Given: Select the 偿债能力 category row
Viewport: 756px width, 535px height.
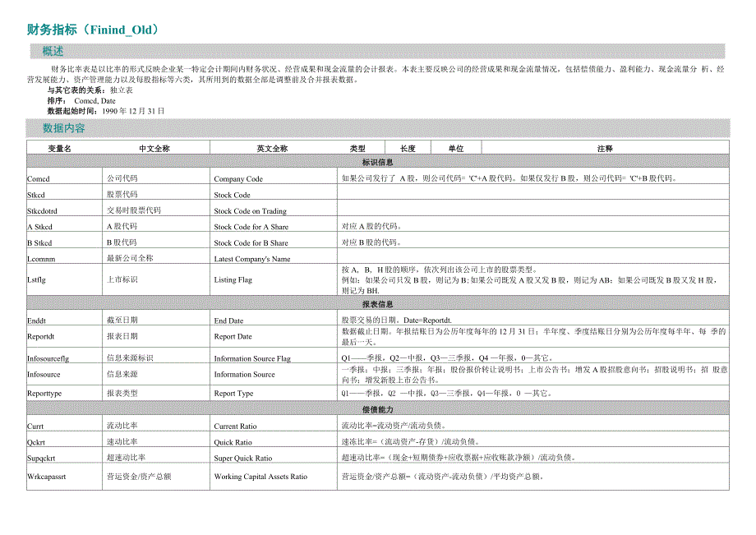Looking at the screenshot, I should coord(379,409).
